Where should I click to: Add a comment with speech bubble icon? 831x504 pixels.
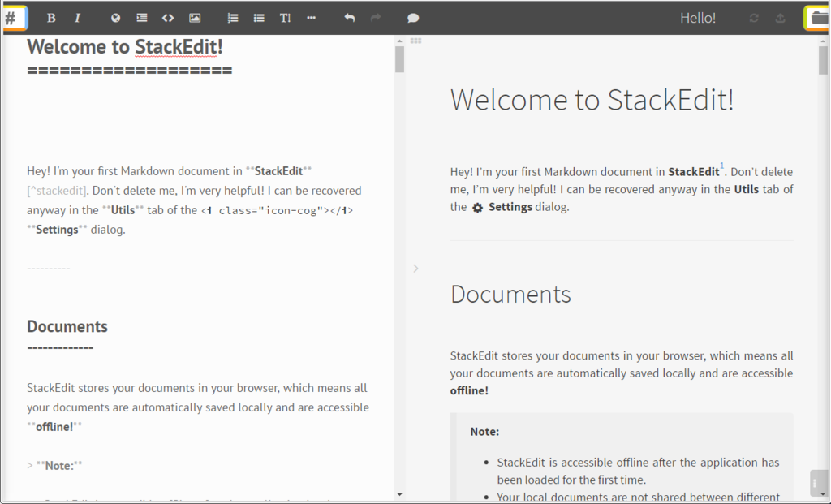413,18
